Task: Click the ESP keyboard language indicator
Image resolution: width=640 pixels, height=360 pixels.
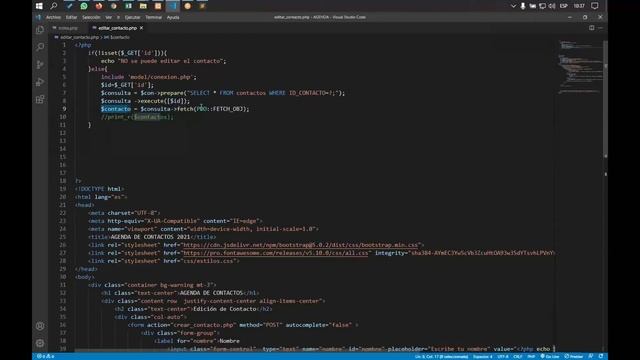Action: pyautogui.click(x=564, y=6)
